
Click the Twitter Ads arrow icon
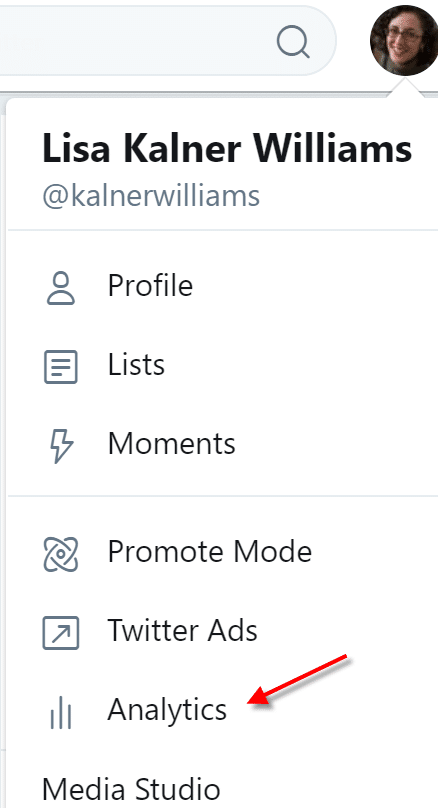pos(61,632)
